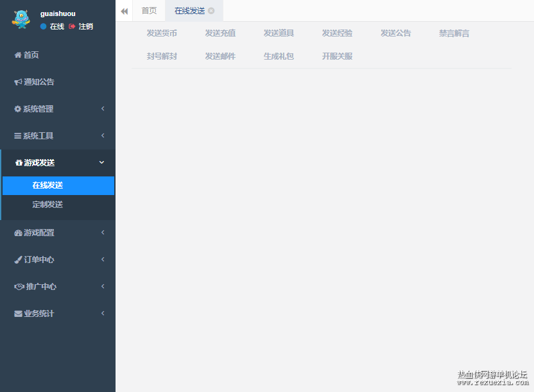Collapse the 游戏发送 menu chevron
This screenshot has height=392, width=534.
pyautogui.click(x=101, y=162)
